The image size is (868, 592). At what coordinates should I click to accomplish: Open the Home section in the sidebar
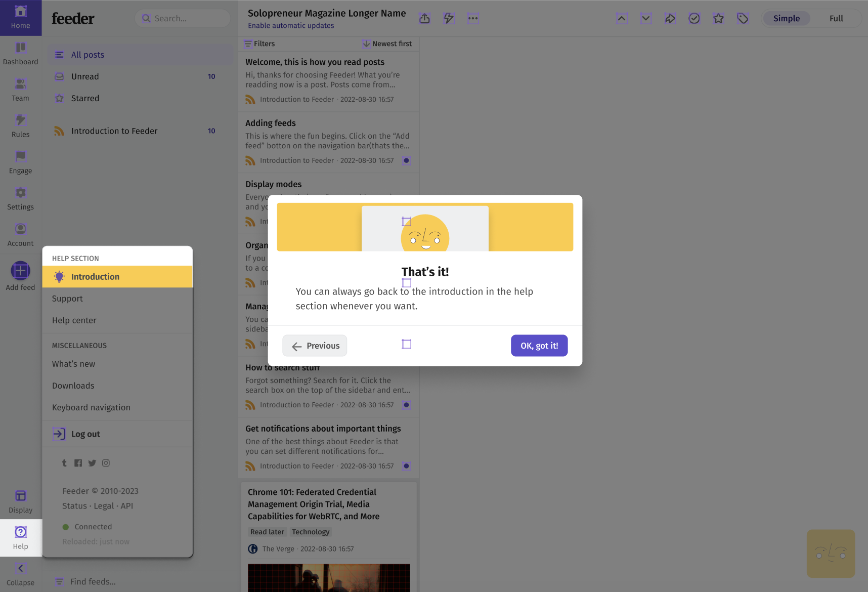[x=21, y=18]
